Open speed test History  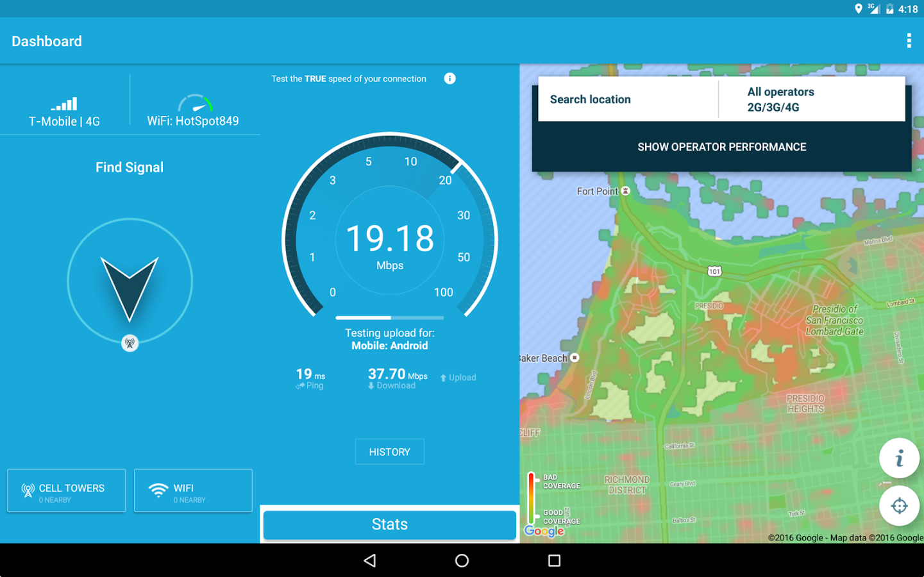[390, 452]
